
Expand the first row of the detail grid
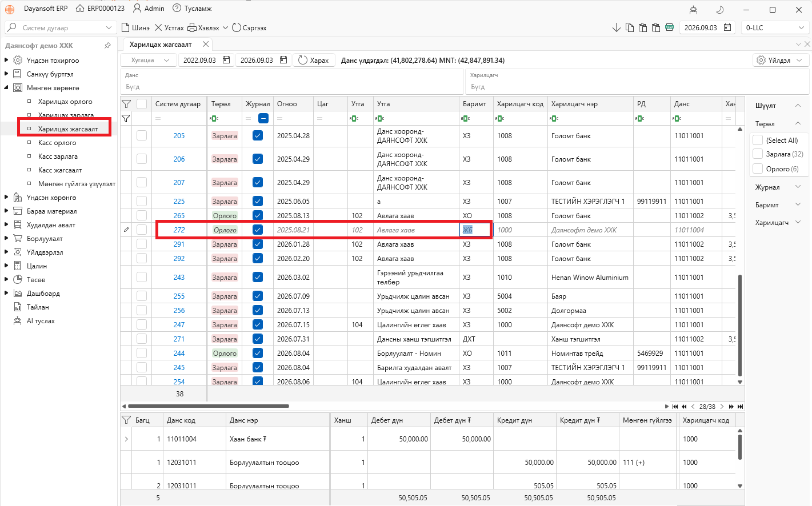click(126, 439)
